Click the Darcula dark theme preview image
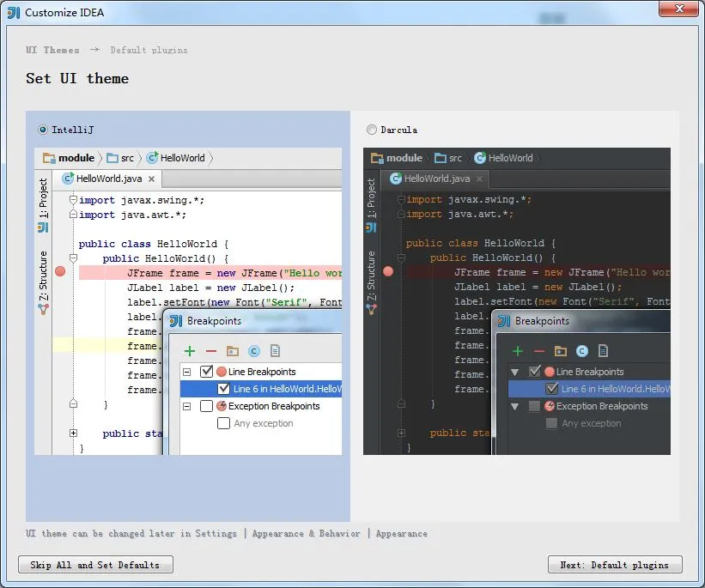Screen dimensions: 705x588 [517, 301]
